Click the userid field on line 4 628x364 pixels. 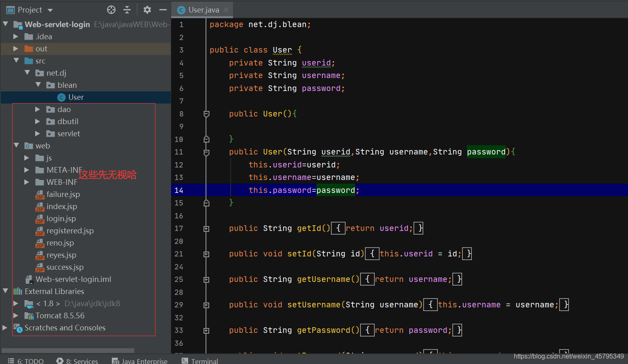click(316, 63)
